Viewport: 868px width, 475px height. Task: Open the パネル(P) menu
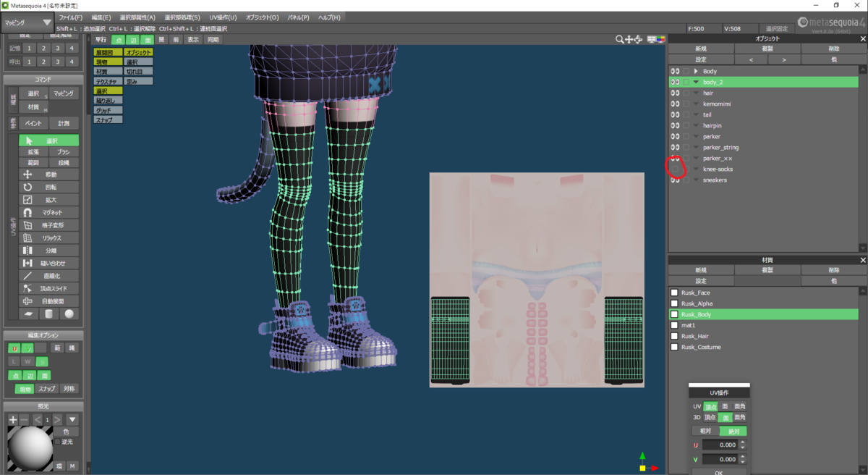[x=298, y=17]
